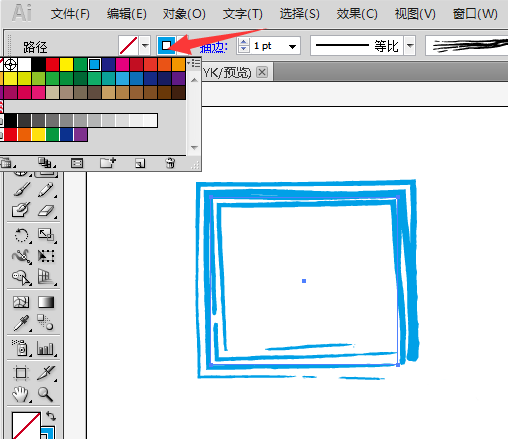
Task: Select the Gradient tool
Action: point(46,302)
